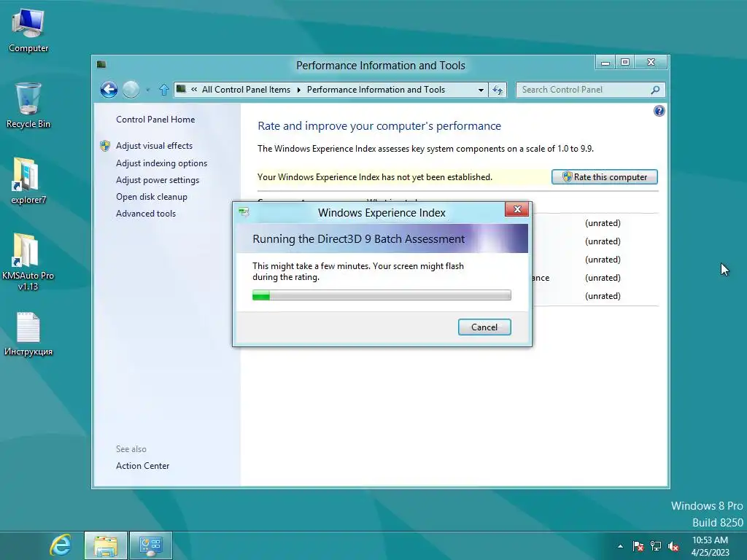Select the Инструкция text file icon
747x560 pixels.
click(x=28, y=334)
